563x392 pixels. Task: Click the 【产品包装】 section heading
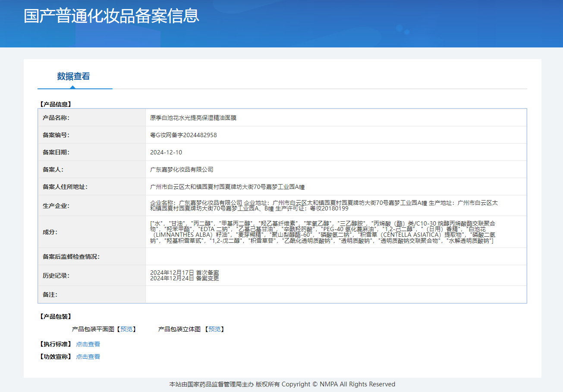coord(55,317)
